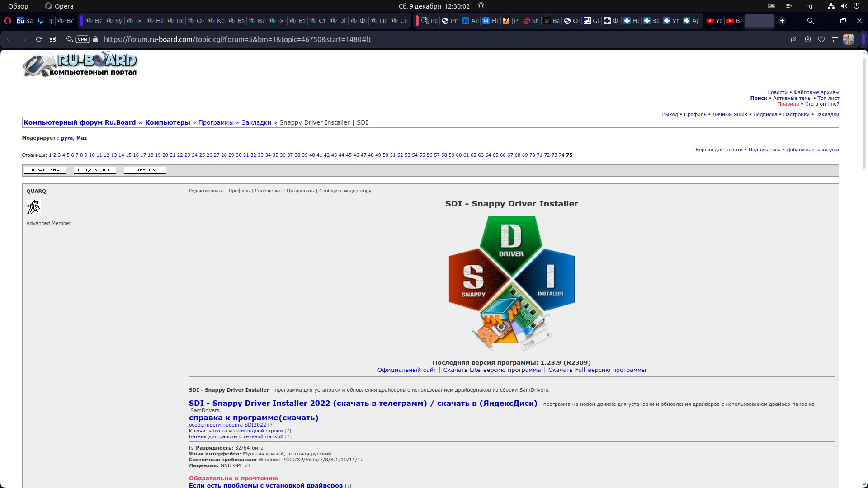Open the ru keyboard layout selector
This screenshot has width=868, height=488.
pyautogui.click(x=809, y=6)
